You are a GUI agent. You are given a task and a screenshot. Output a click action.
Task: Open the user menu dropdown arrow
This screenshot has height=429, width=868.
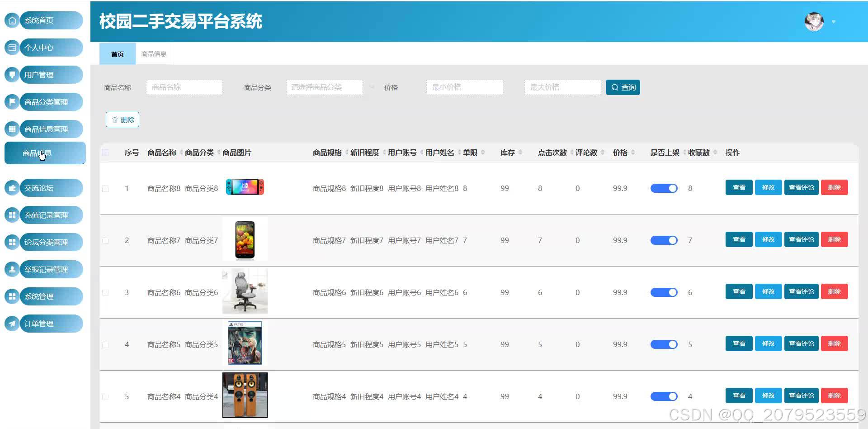click(x=834, y=22)
